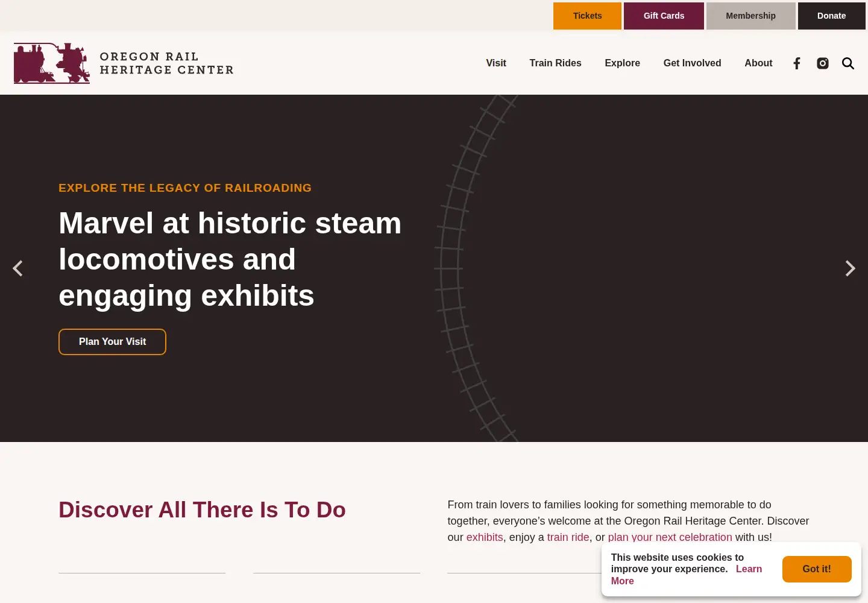Viewport: 868px width, 603px height.
Task: Follow the train ride link
Action: point(568,537)
